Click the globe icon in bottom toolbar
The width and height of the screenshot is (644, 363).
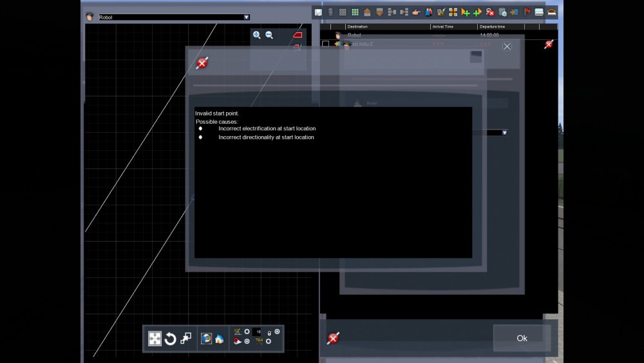(206, 339)
